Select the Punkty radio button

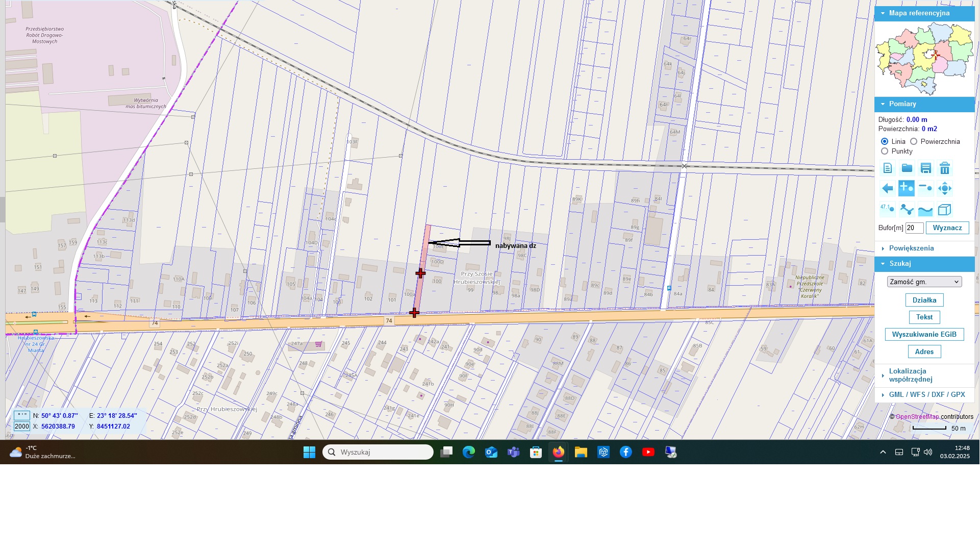pyautogui.click(x=885, y=152)
